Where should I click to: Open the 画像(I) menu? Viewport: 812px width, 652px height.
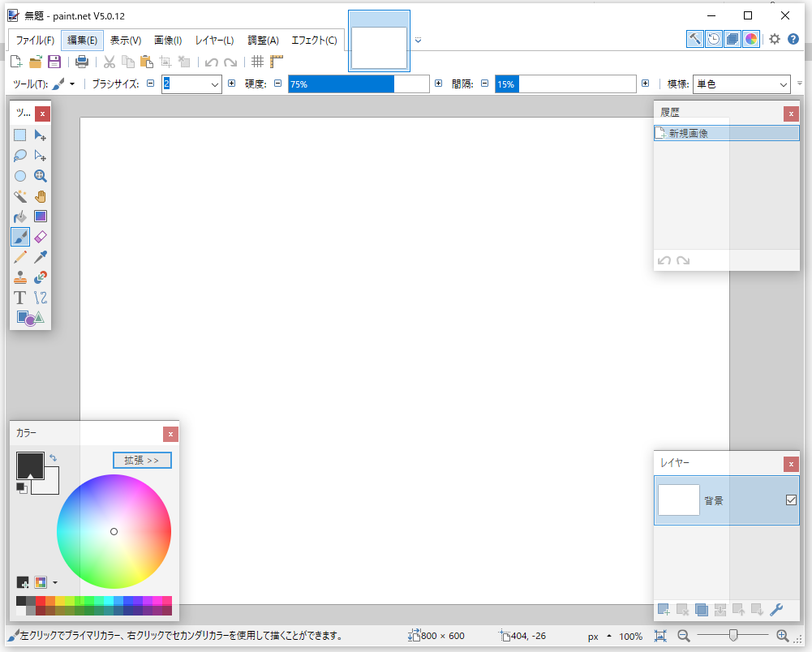(x=168, y=41)
